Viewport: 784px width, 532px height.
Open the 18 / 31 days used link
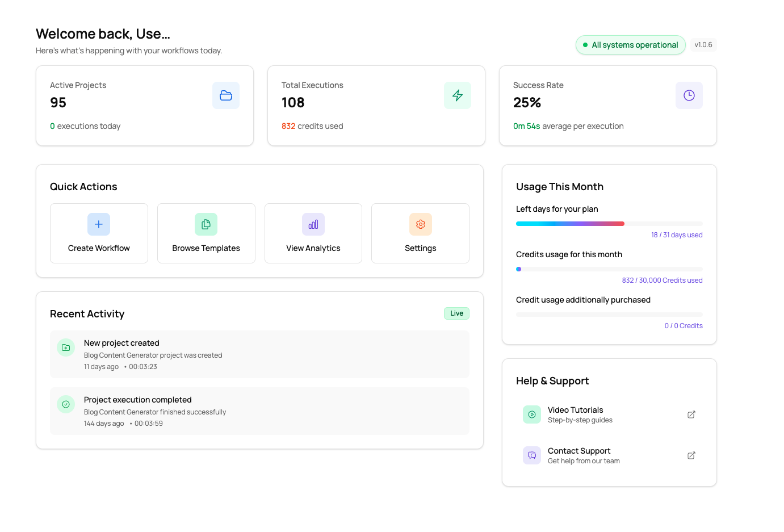pyautogui.click(x=677, y=234)
